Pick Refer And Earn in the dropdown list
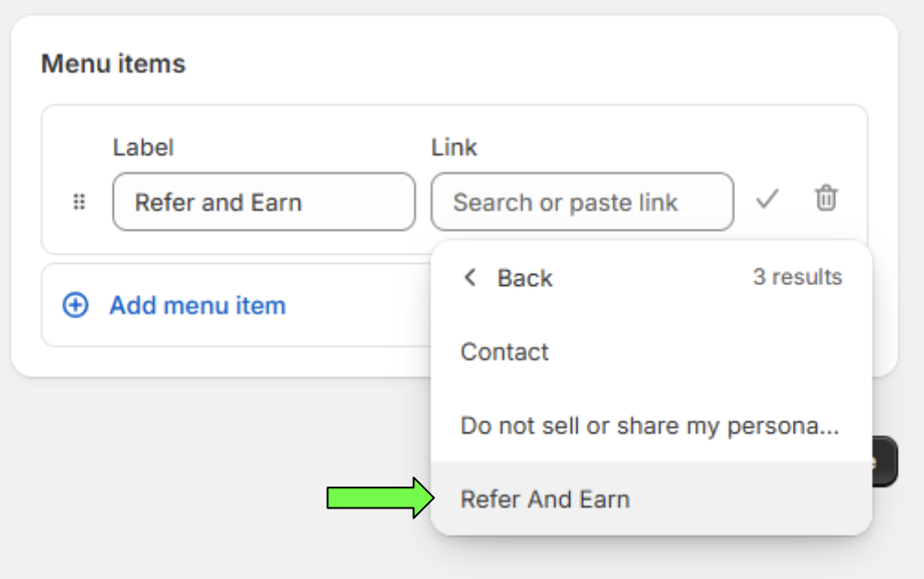This screenshot has width=924, height=579. tap(651, 499)
